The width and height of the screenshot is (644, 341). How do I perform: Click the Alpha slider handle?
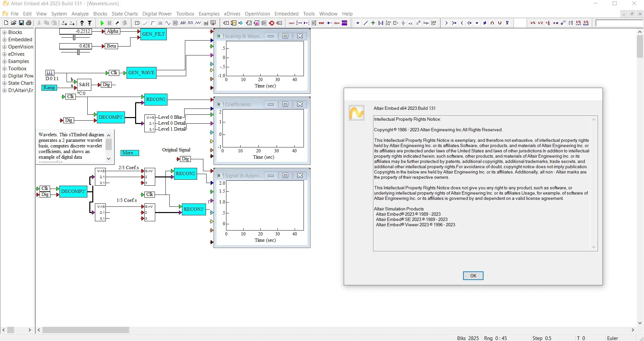74,38
